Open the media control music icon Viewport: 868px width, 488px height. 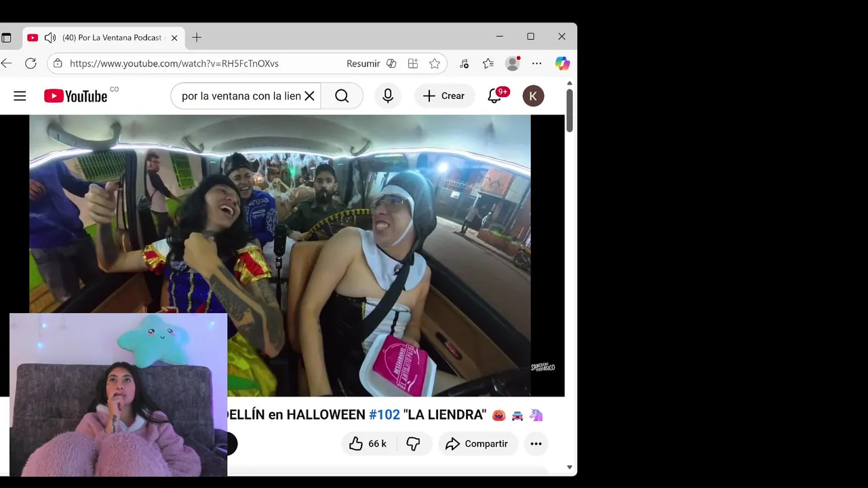coord(464,64)
